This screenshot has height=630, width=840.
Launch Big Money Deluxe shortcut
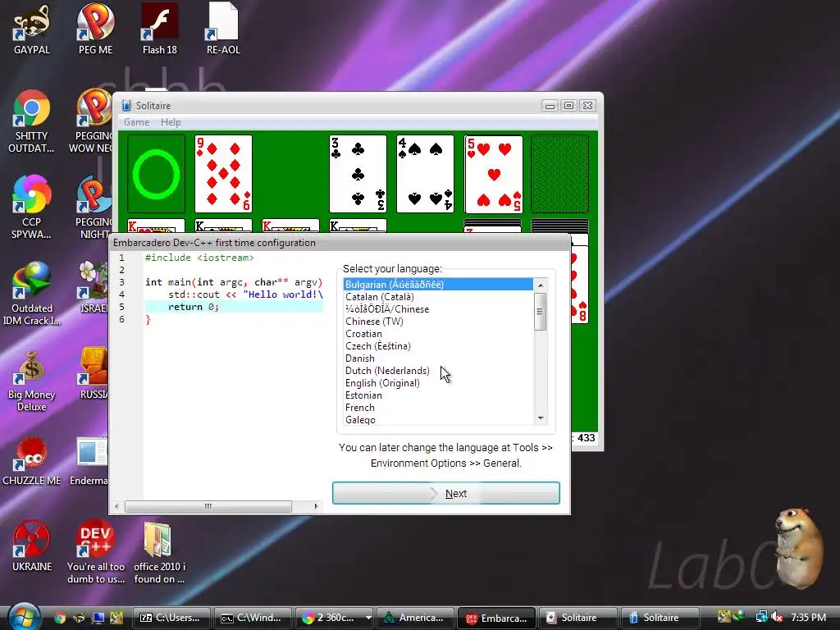pyautogui.click(x=32, y=381)
